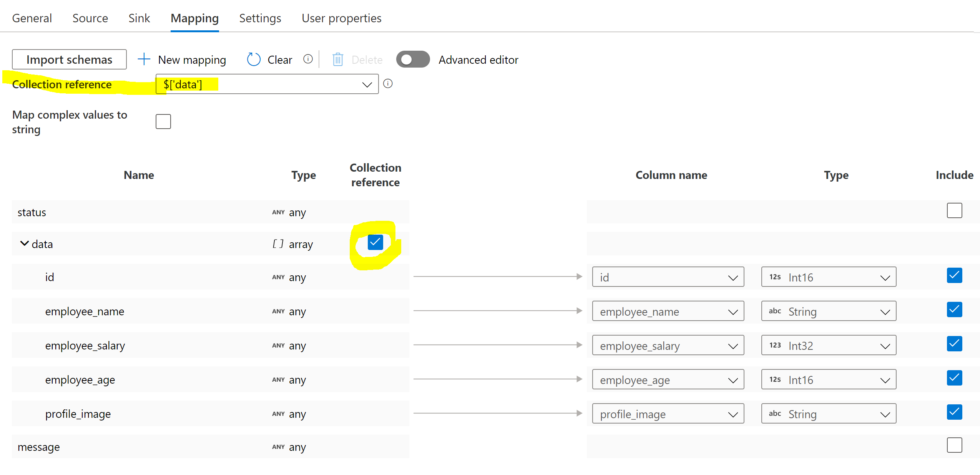The height and width of the screenshot is (475, 980).
Task: Uncheck the data collection reference checkbox
Action: coord(375,242)
